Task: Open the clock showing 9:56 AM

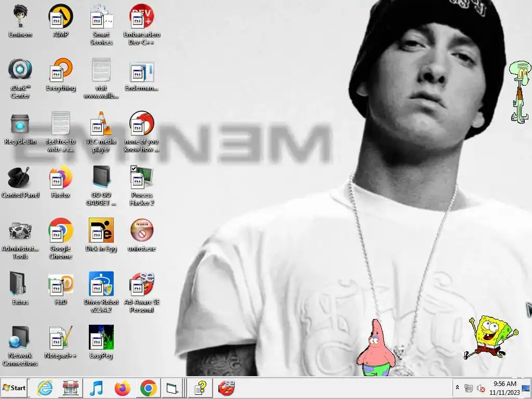Action: (x=504, y=388)
